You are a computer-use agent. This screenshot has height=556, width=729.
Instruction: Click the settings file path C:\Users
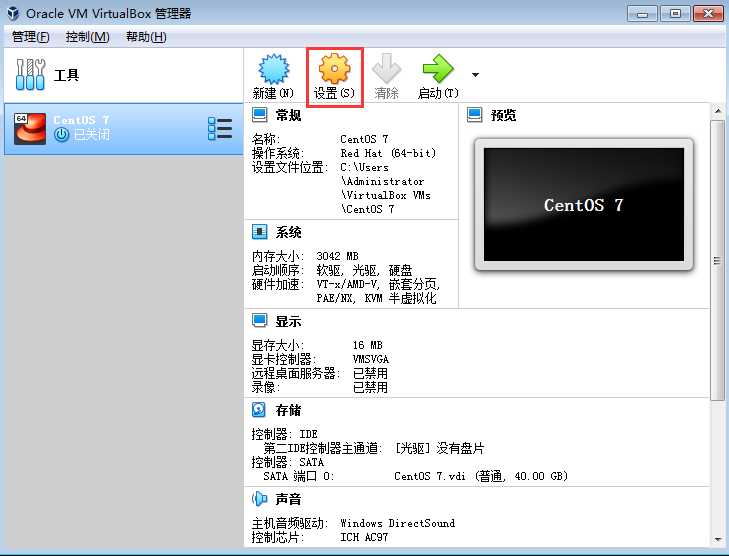point(364,167)
